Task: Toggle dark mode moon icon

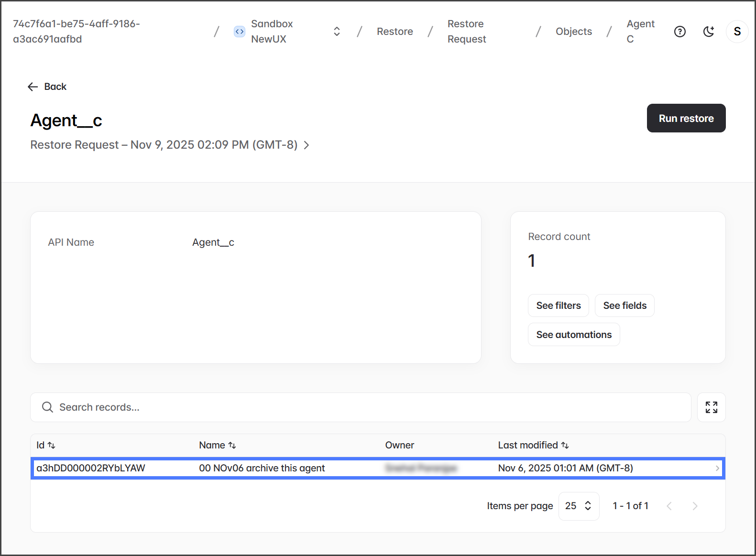Action: click(x=708, y=32)
